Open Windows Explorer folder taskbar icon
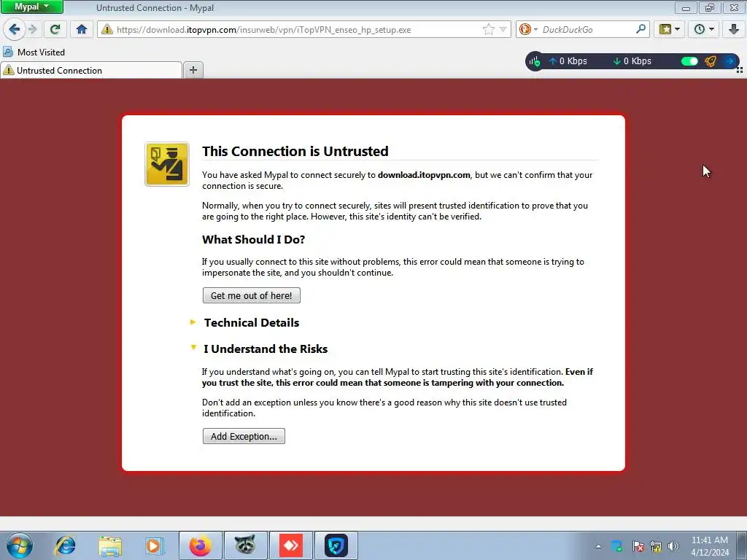The image size is (747, 560). 111,545
